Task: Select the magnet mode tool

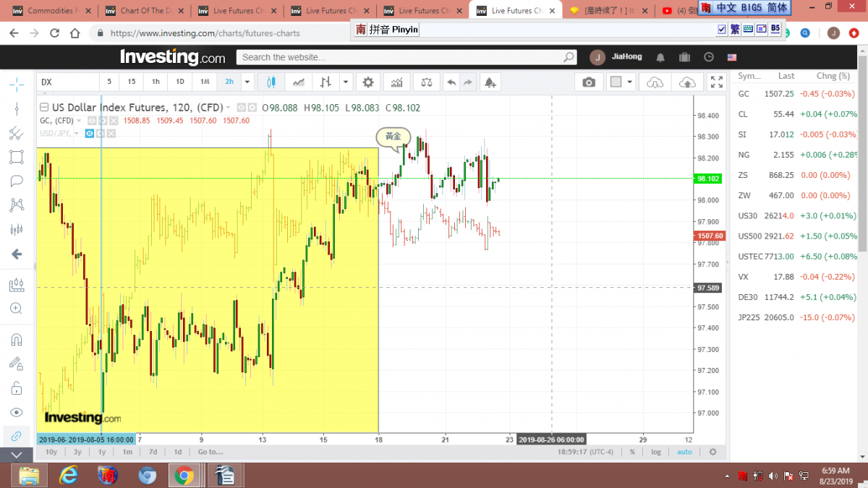Action: click(x=16, y=339)
